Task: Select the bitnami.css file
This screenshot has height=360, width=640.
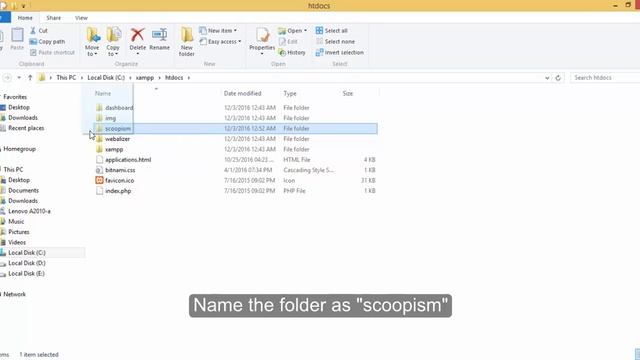Action: click(120, 170)
